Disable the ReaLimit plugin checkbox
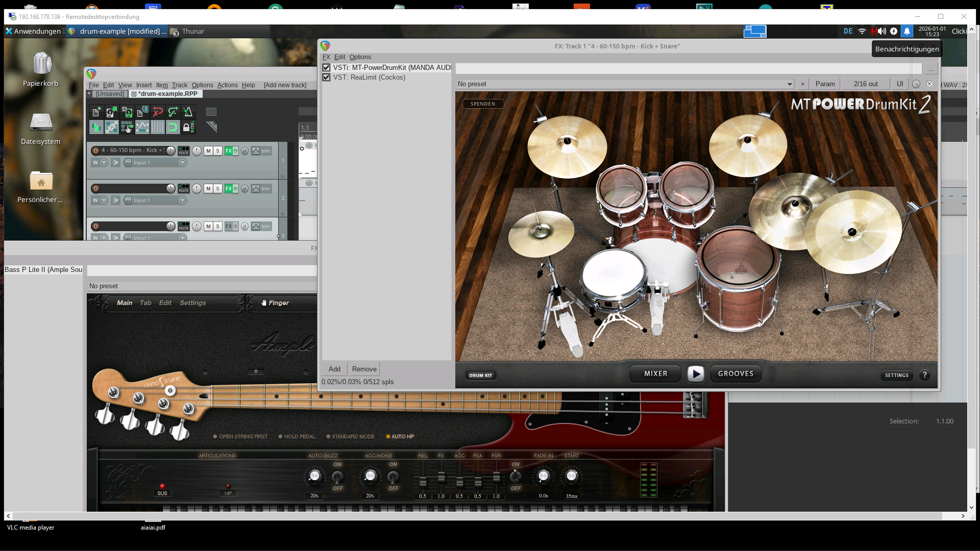The height and width of the screenshot is (551, 980). click(327, 78)
